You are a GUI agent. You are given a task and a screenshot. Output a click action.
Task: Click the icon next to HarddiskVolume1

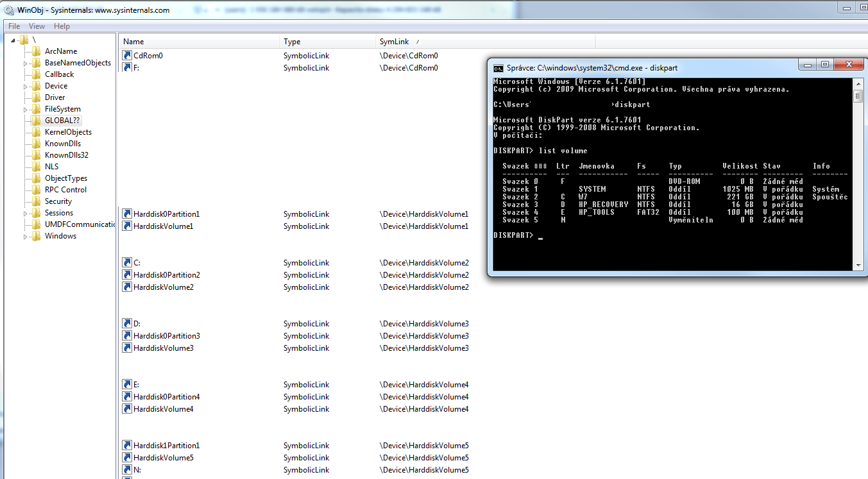point(127,226)
